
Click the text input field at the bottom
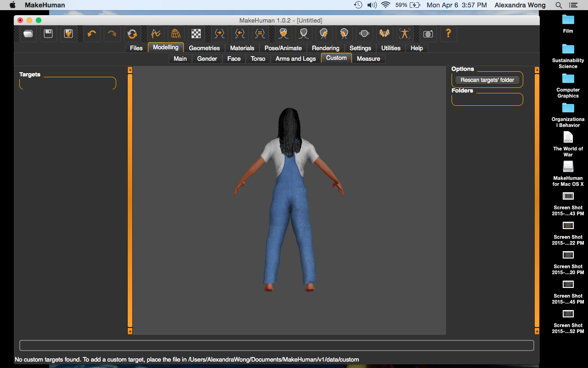pos(277,345)
